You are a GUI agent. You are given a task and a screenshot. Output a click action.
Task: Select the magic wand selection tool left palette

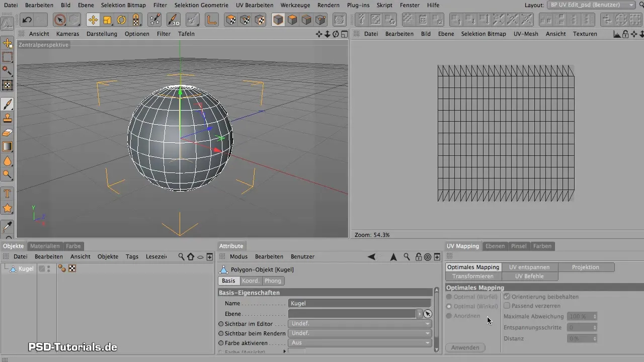8,71
